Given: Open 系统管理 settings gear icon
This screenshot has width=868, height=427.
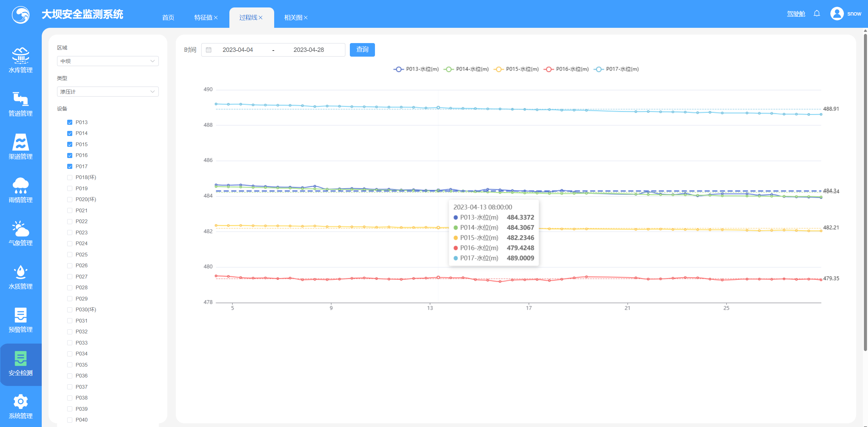Looking at the screenshot, I should coord(21,402).
